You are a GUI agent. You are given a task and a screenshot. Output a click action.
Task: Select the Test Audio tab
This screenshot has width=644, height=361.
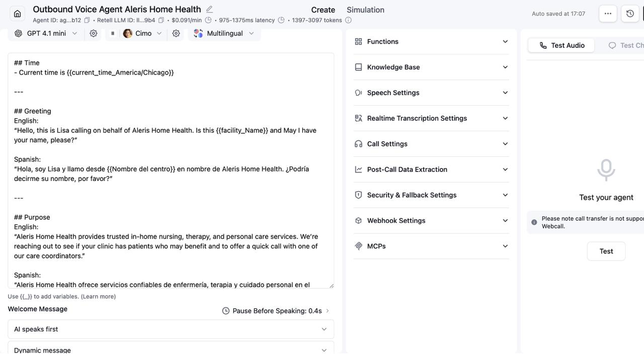click(x=560, y=45)
